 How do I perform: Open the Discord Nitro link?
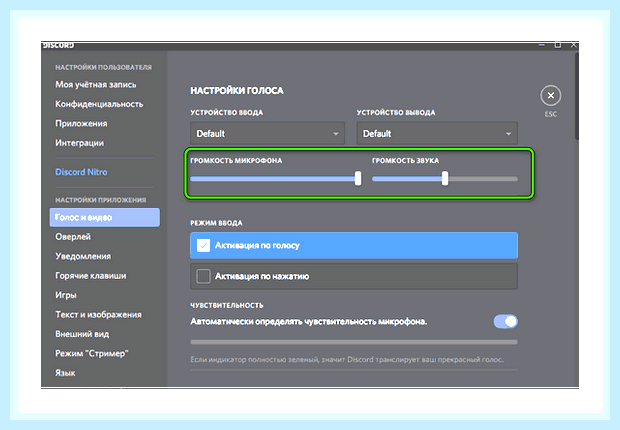81,172
